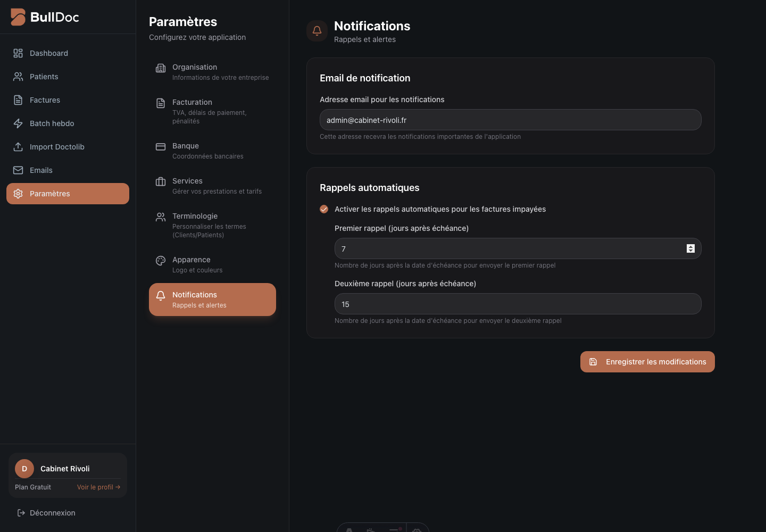Click the Emails envelope icon

pyautogui.click(x=18, y=170)
